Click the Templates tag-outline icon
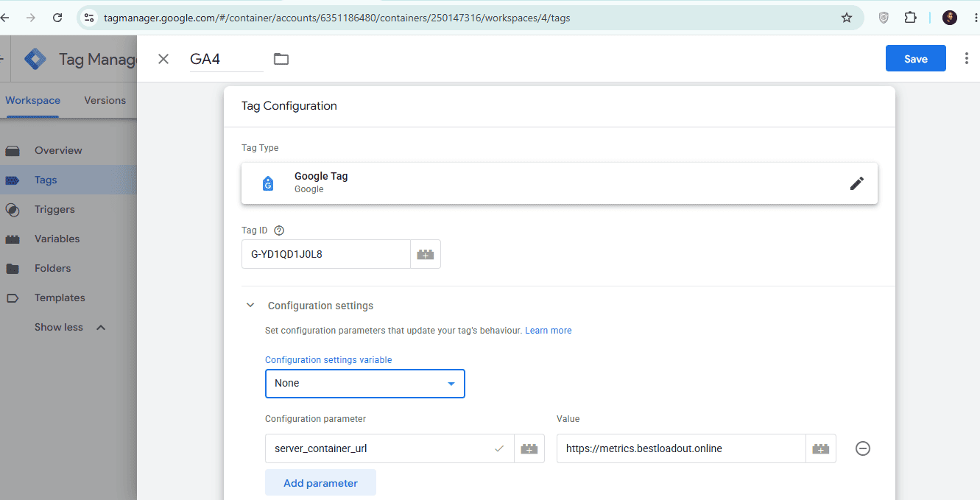This screenshot has width=980, height=500. (13, 298)
